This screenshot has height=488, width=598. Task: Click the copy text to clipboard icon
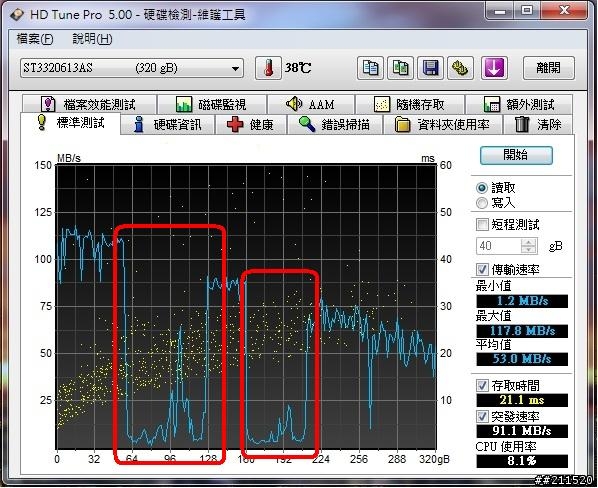pos(370,68)
